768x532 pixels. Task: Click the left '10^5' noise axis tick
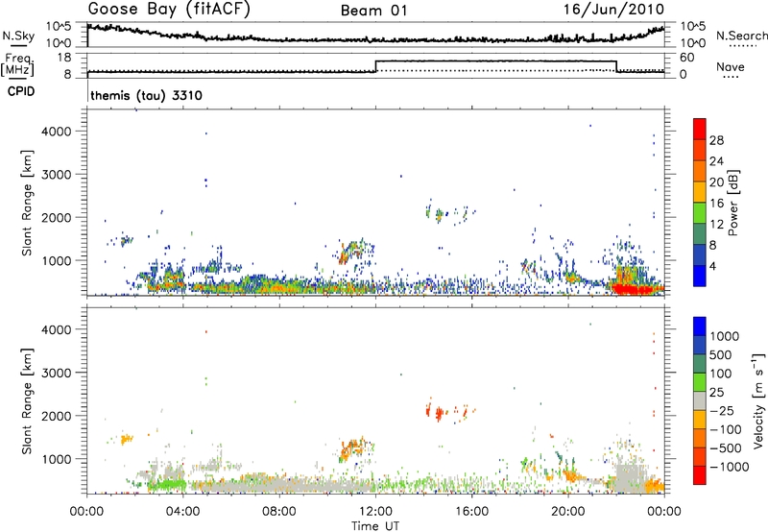click(59, 27)
